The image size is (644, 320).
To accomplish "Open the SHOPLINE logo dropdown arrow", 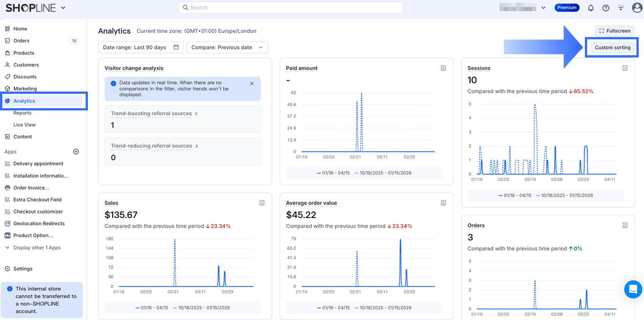I will coord(63,8).
